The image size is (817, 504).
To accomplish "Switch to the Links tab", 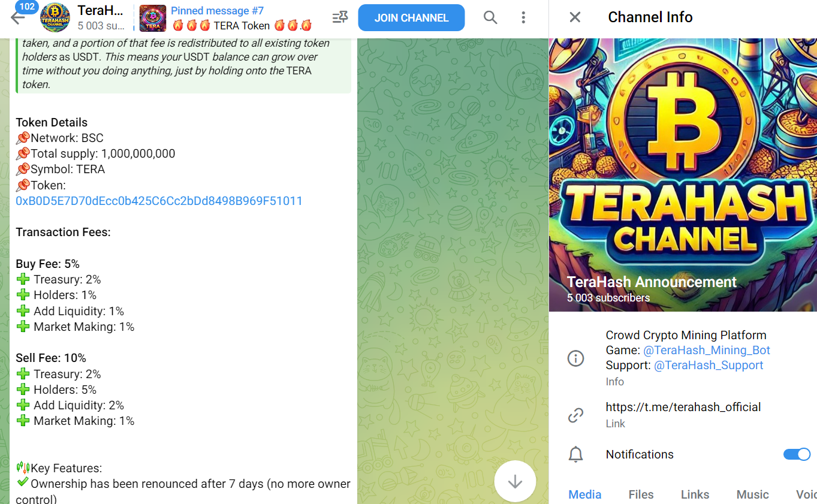I will point(695,494).
